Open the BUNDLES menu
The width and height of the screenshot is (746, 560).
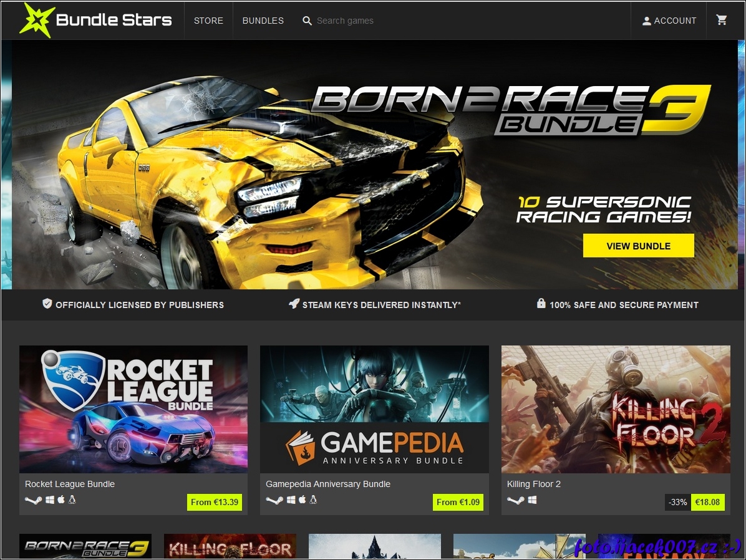click(263, 21)
